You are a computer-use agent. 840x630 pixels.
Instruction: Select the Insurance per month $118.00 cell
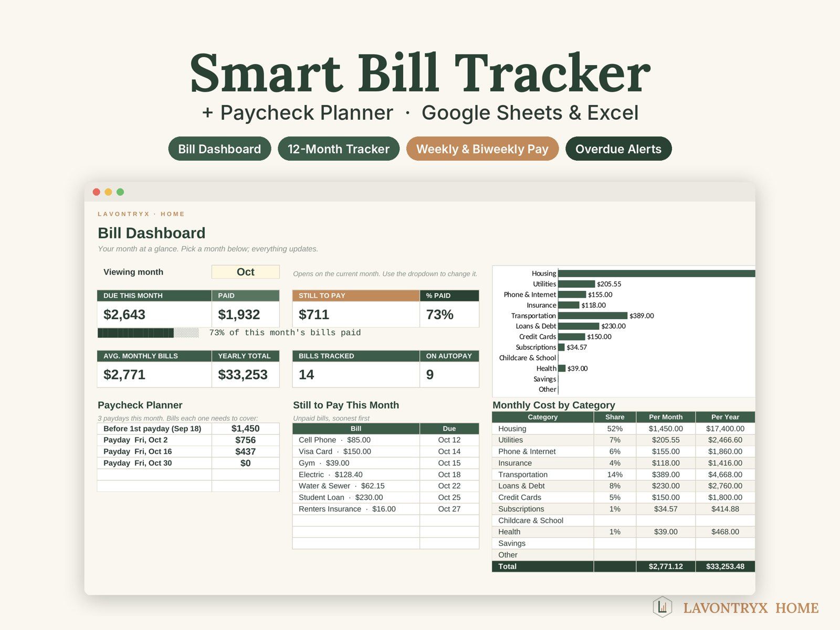(x=666, y=463)
